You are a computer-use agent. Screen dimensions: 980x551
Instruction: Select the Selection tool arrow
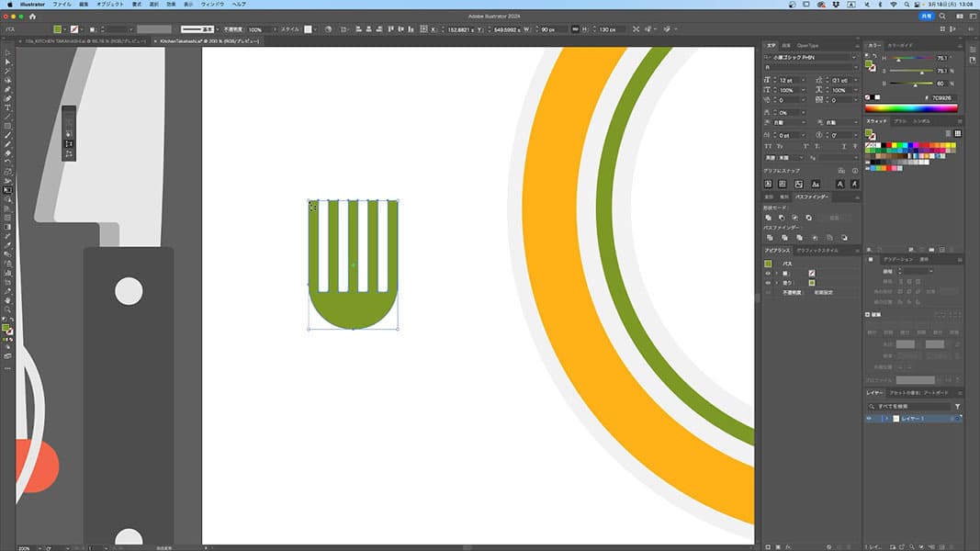click(x=7, y=52)
